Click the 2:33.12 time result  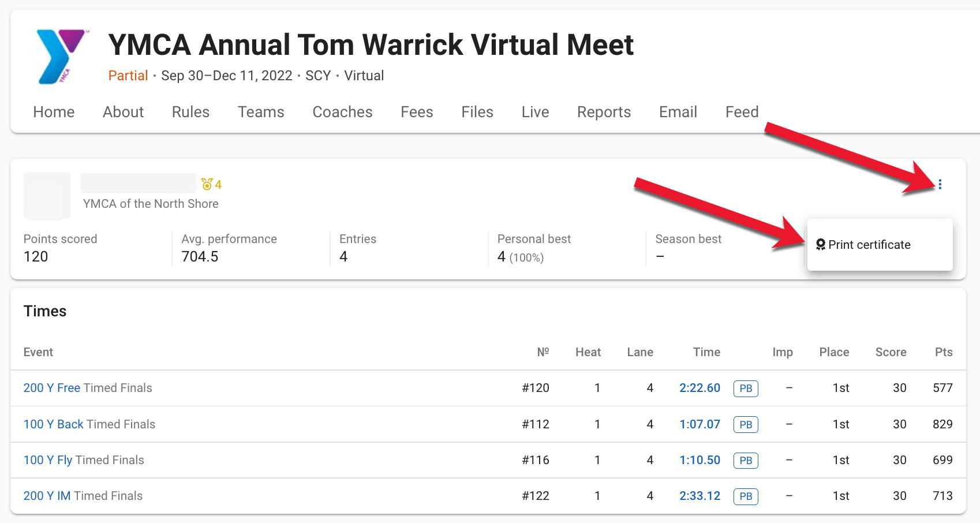tap(700, 496)
